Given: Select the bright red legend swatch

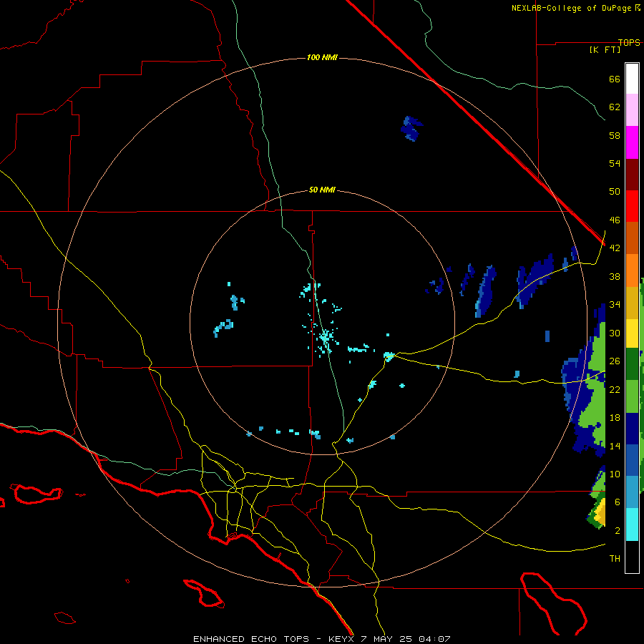Looking at the screenshot, I should pyautogui.click(x=632, y=206).
